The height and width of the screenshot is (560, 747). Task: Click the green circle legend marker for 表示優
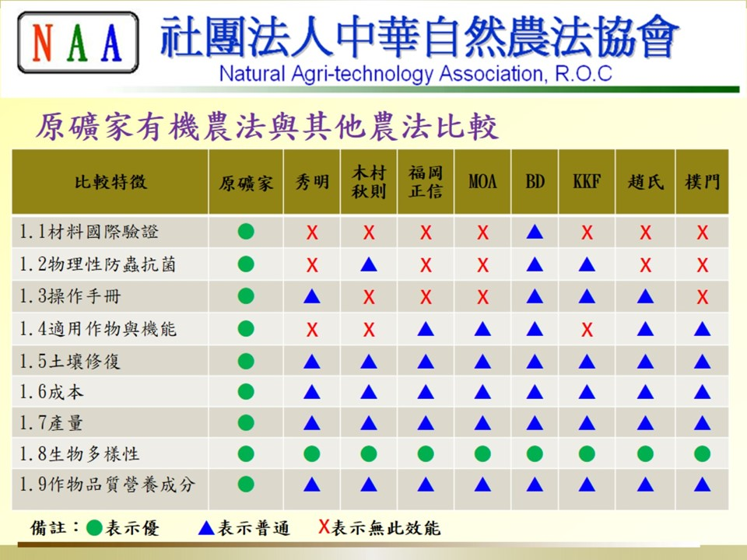pos(94,528)
